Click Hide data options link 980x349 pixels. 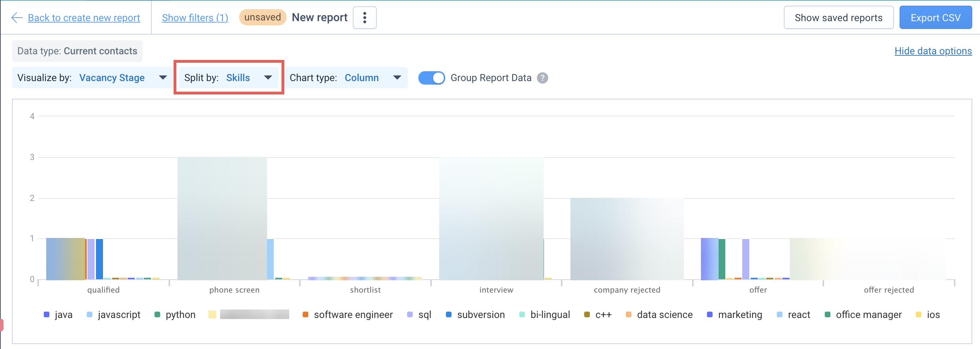click(x=933, y=51)
